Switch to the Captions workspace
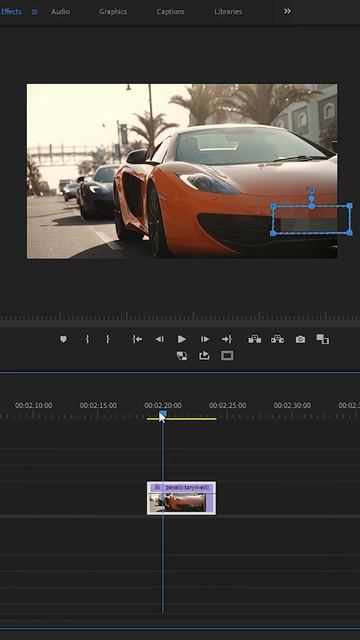The image size is (360, 640). pyautogui.click(x=170, y=11)
